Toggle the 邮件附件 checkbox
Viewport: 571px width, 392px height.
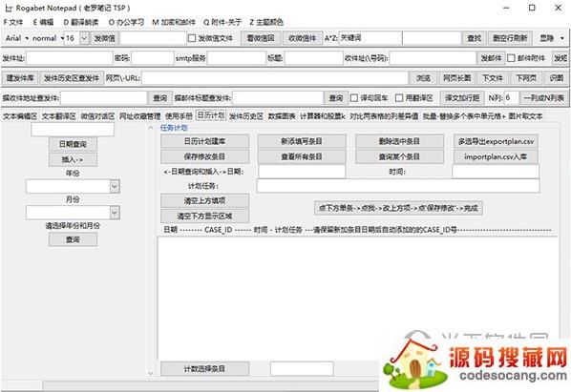point(511,58)
